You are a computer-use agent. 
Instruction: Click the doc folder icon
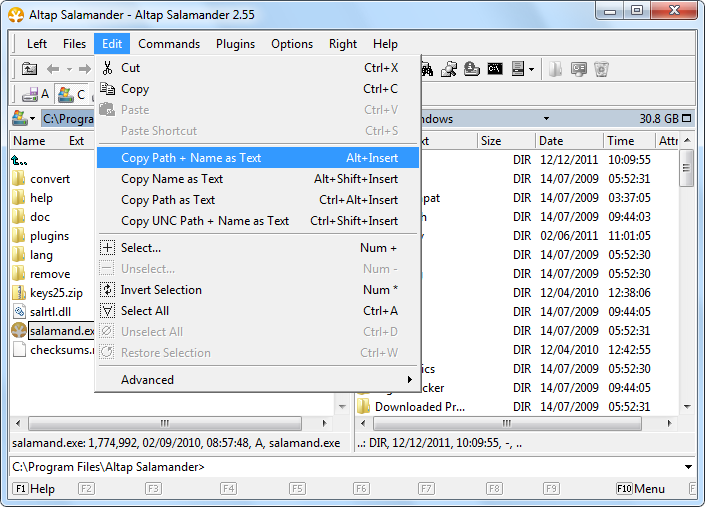coord(18,216)
